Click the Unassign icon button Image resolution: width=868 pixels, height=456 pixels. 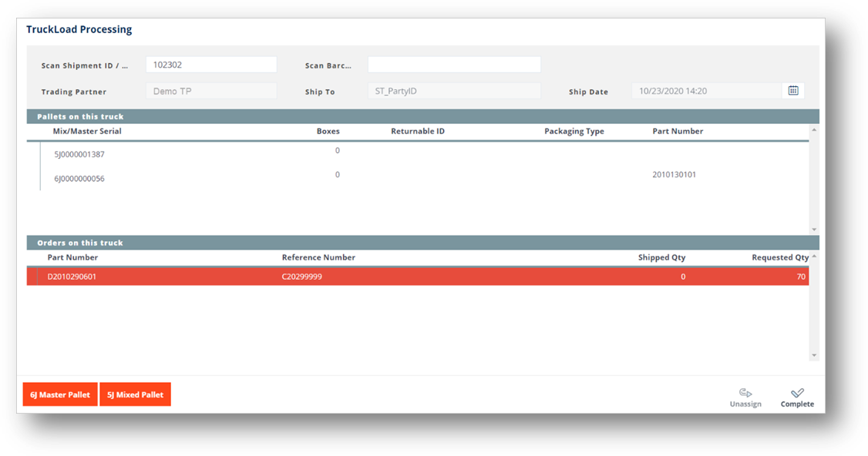point(745,397)
